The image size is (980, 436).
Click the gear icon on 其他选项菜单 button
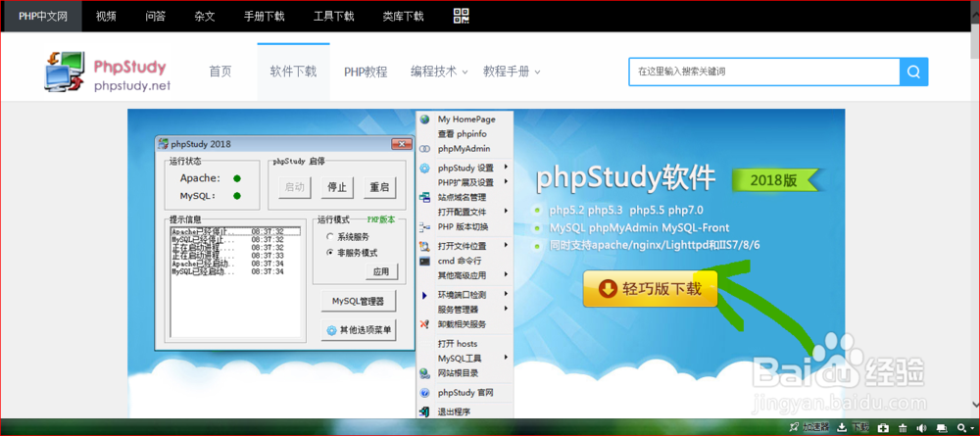(332, 331)
